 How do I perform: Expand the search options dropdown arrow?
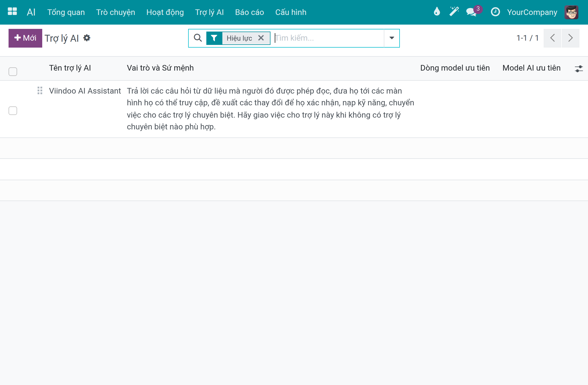392,38
